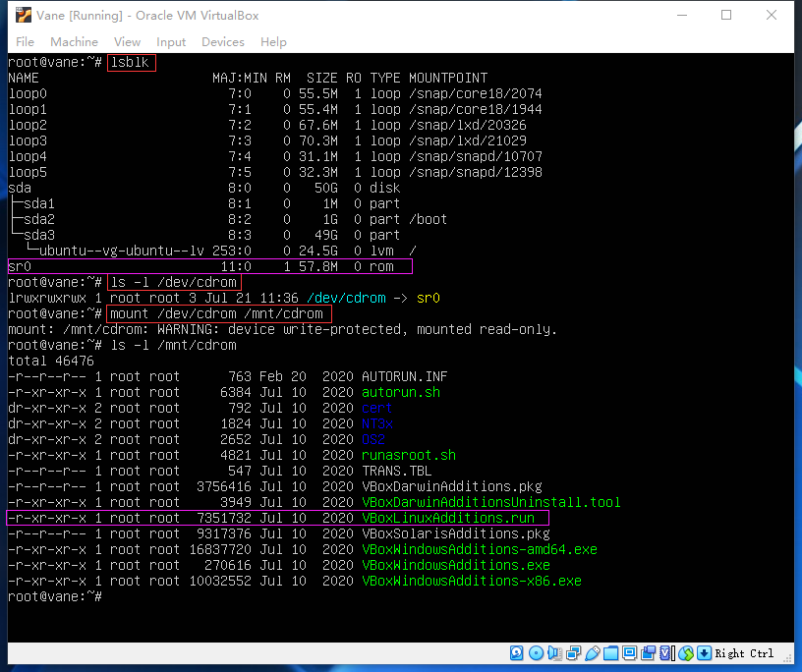Click the VBoxWindowsAdditions.exe file name
The width and height of the screenshot is (802, 672).
[456, 566]
